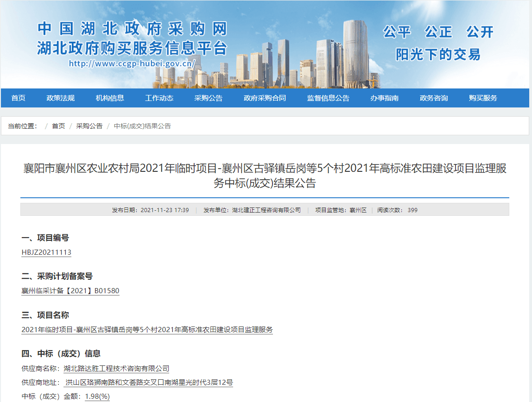Click the project number HBJZ20211113

coord(46,252)
